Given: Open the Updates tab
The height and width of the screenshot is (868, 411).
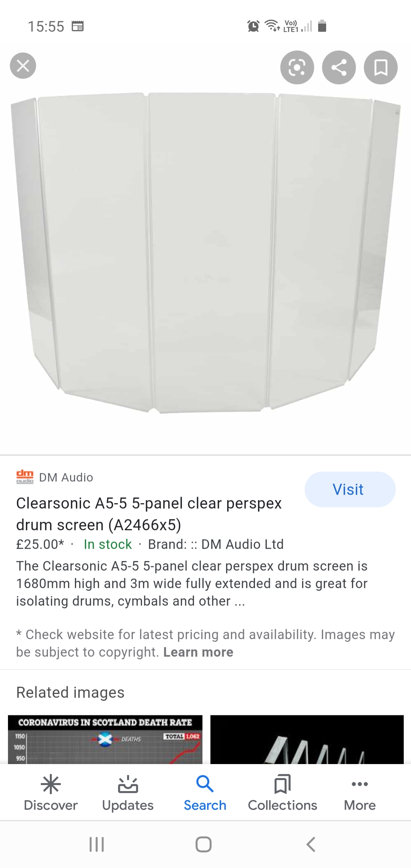Looking at the screenshot, I should coord(128,793).
